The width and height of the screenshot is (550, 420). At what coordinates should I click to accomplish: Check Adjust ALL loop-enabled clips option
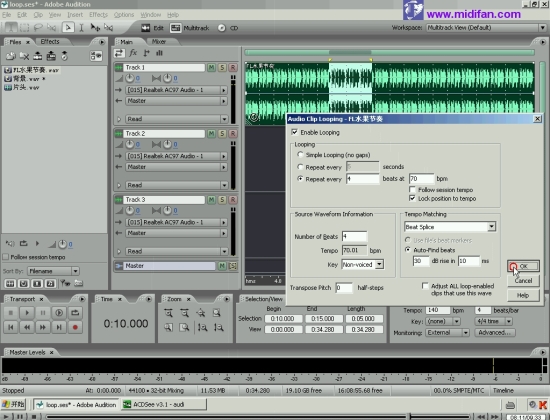click(425, 286)
